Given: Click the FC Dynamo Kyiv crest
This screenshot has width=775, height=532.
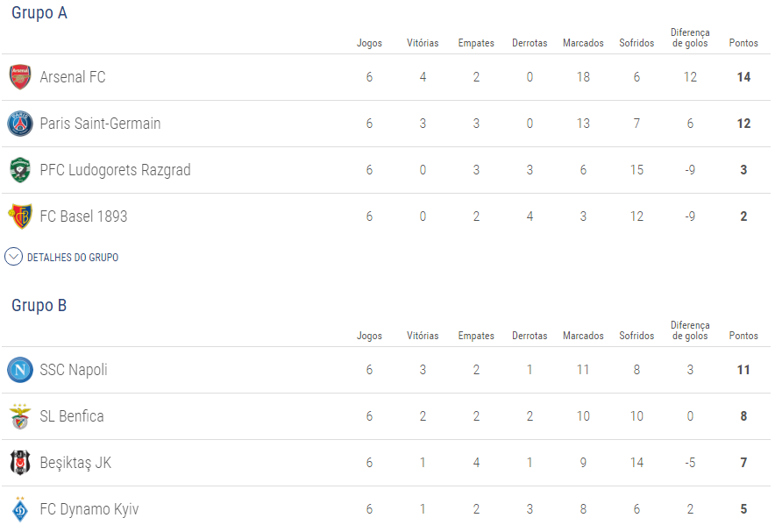Looking at the screenshot, I should [20, 509].
